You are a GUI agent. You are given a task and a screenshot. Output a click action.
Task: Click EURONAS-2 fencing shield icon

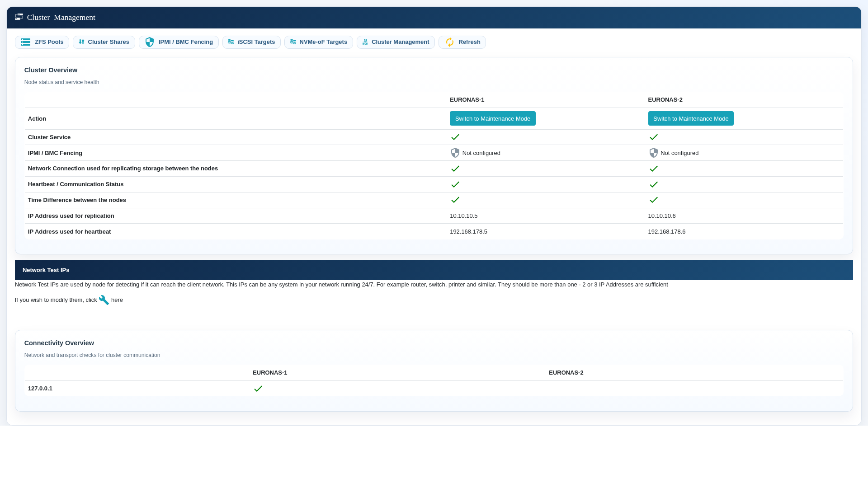(654, 153)
